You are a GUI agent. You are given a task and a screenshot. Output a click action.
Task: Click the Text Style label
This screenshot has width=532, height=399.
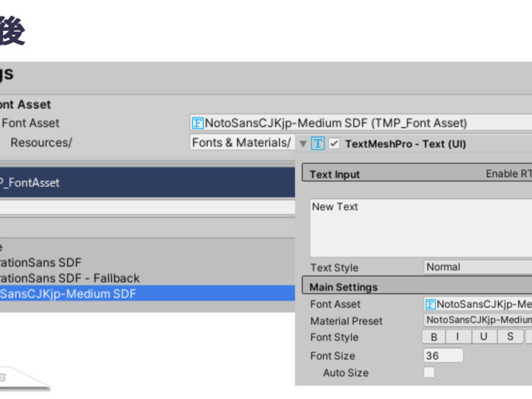point(334,267)
